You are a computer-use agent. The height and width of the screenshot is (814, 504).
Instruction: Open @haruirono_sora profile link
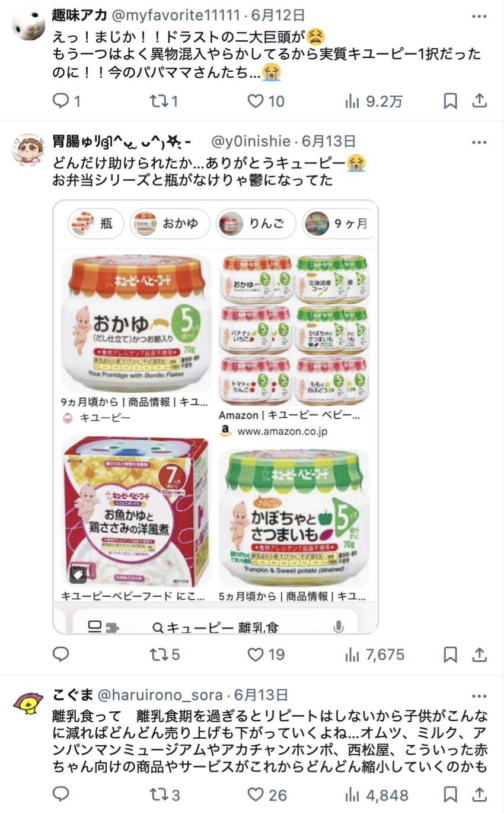160,695
